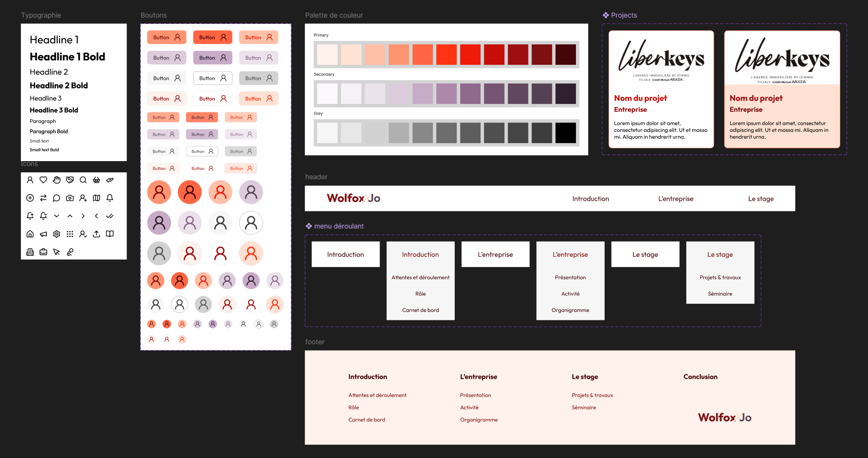The image size is (868, 458).
Task: Click the shopping basket icon
Action: (97, 180)
